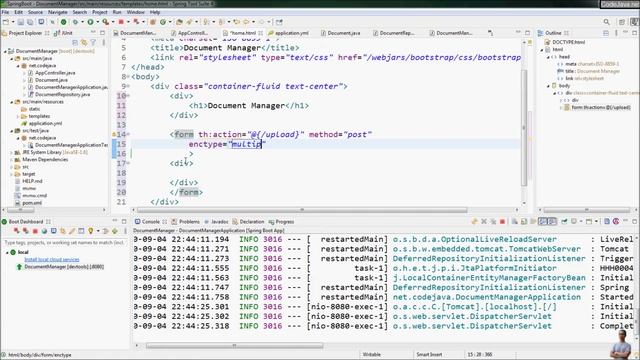640x360 pixels.
Task: Open the Javadoc tab
Action: [216, 222]
